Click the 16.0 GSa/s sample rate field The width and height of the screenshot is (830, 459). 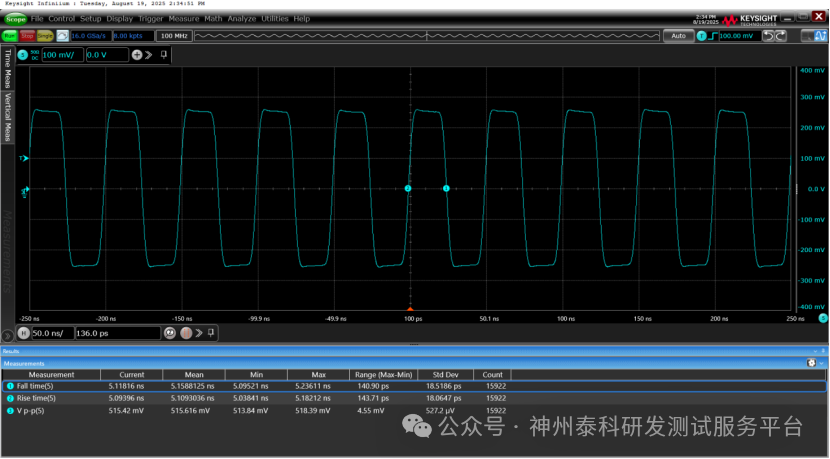coord(90,35)
